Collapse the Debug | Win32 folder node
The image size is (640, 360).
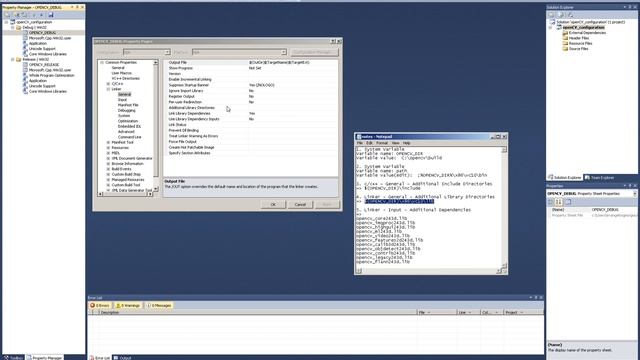[x=13, y=27]
